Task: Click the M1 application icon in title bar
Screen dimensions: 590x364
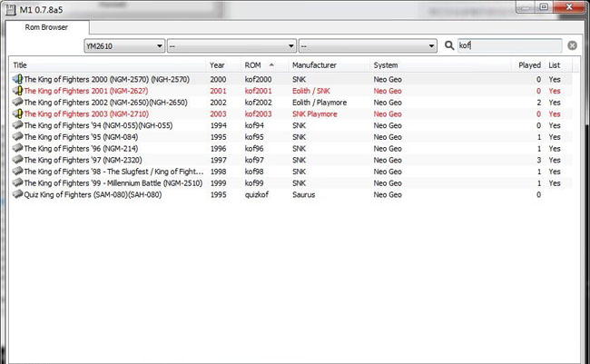Action: click(x=11, y=9)
